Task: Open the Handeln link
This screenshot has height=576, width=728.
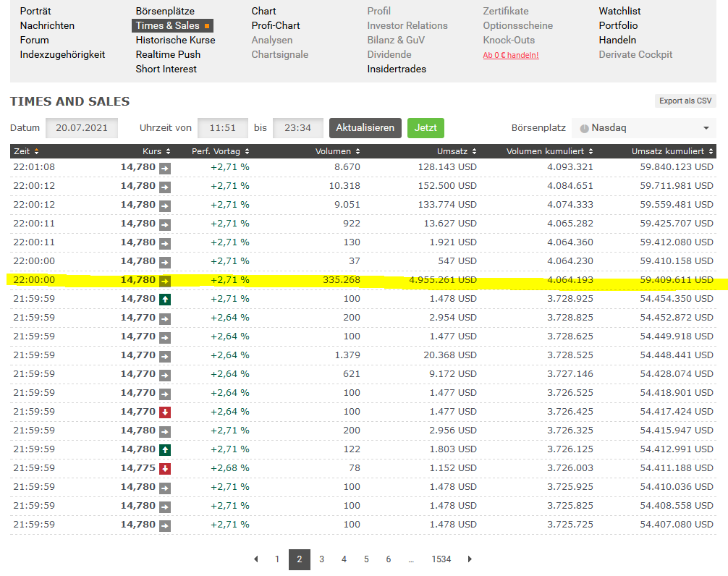Action: pyautogui.click(x=617, y=40)
